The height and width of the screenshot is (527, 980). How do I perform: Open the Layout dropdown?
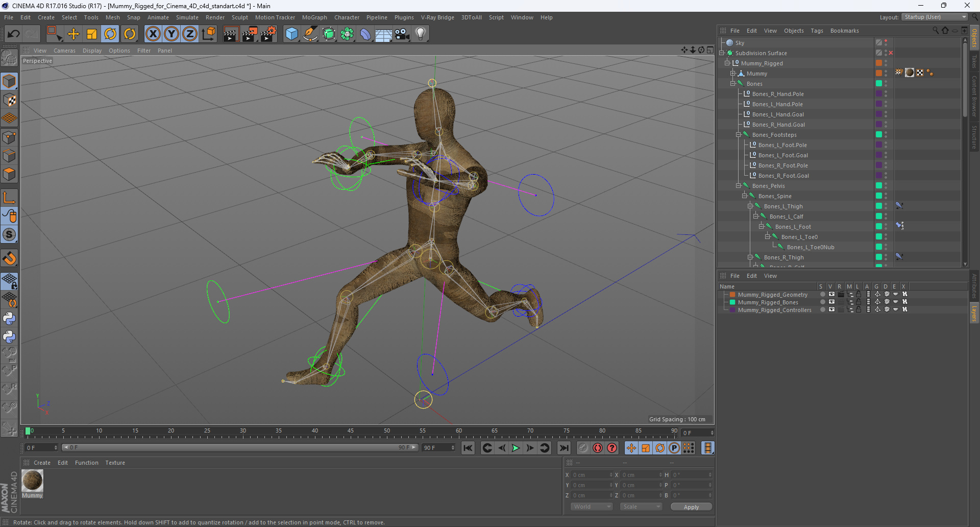pyautogui.click(x=935, y=17)
